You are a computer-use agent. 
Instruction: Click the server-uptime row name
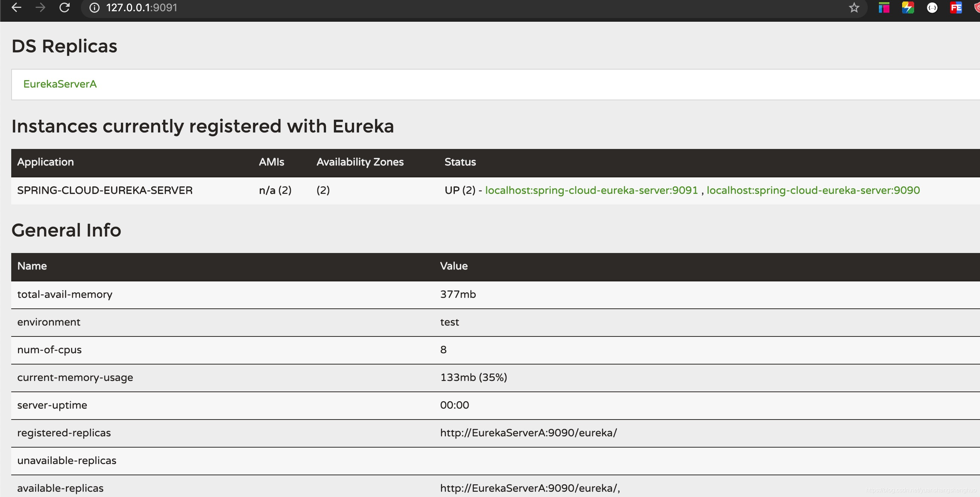tap(52, 405)
